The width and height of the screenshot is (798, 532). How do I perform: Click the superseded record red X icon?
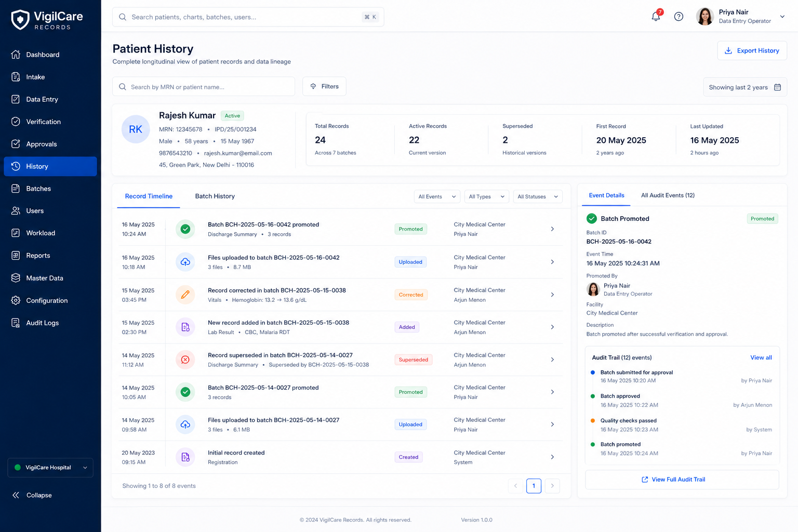pos(185,360)
